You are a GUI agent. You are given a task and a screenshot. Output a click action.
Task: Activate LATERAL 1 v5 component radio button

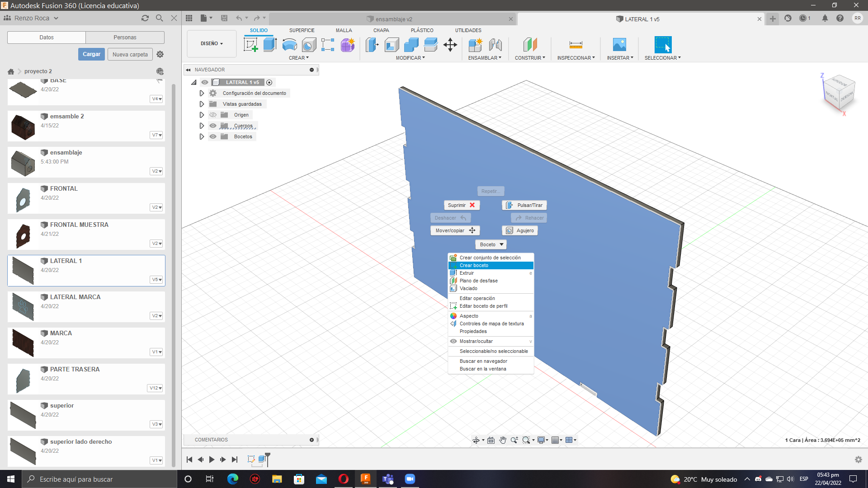[269, 82]
